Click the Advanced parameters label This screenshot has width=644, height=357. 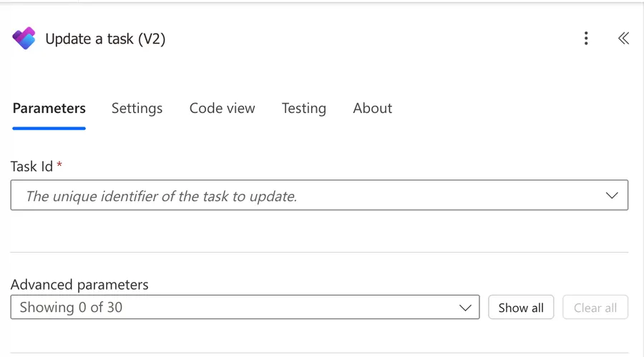[x=79, y=284]
